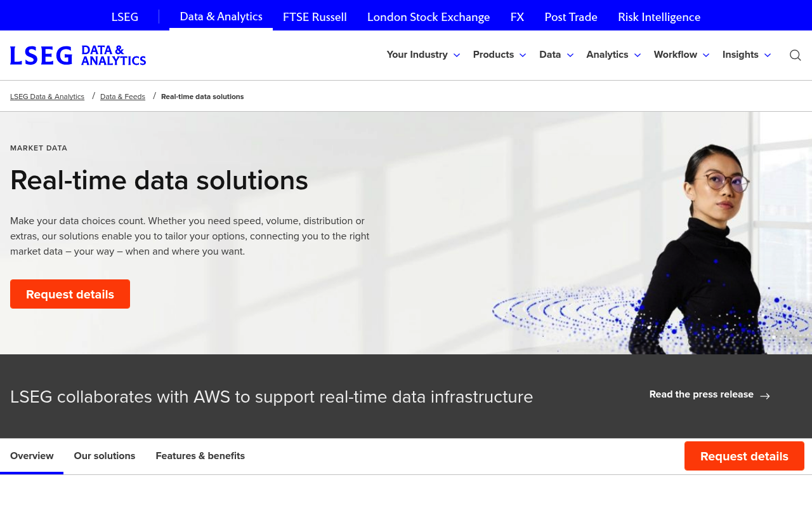The height and width of the screenshot is (508, 812).
Task: Open the Your Industry menu
Action: point(417,55)
